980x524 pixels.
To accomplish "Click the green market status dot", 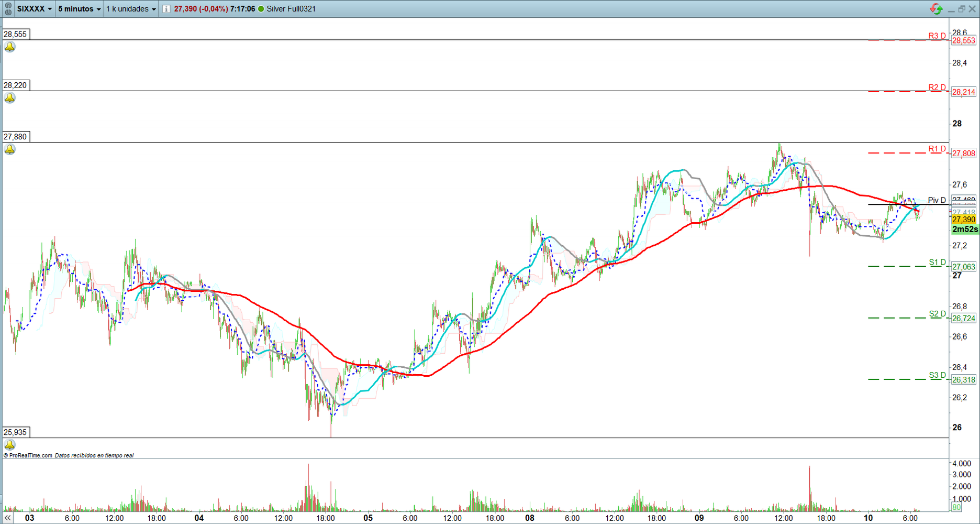I will [261, 9].
